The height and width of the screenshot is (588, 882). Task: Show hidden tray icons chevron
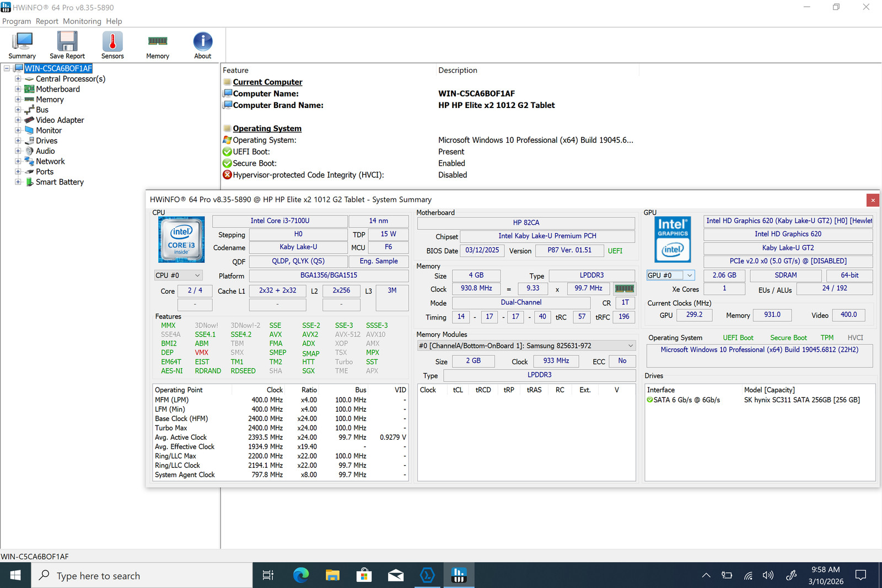pos(706,575)
